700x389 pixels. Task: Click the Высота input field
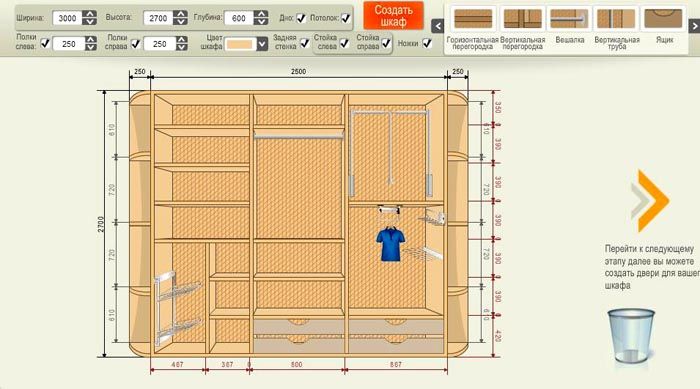tap(158, 18)
